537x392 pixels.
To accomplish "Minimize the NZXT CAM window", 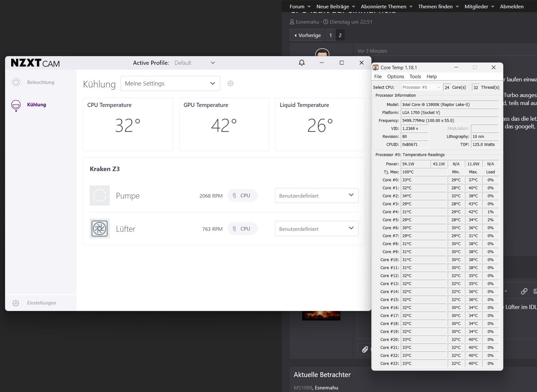I will click(x=322, y=63).
